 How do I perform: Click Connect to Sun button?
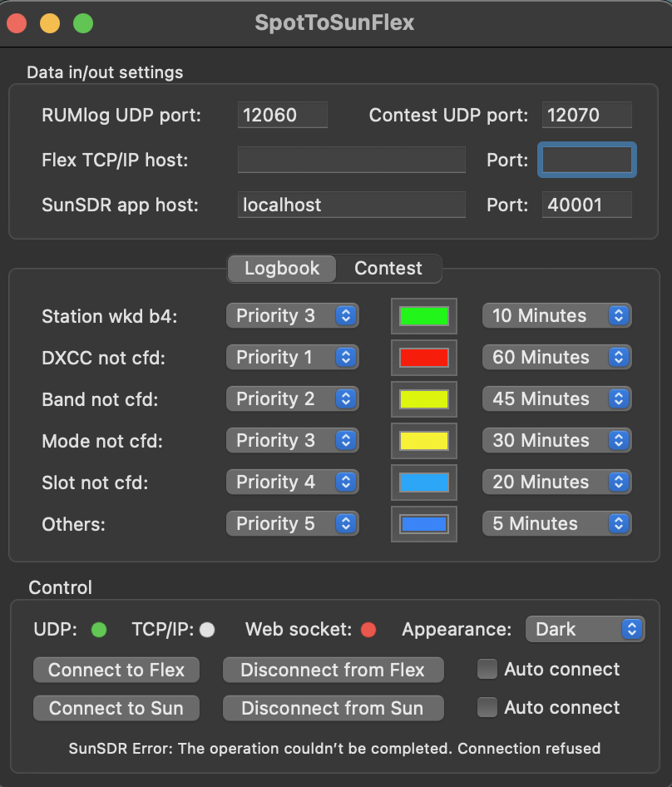(x=116, y=708)
